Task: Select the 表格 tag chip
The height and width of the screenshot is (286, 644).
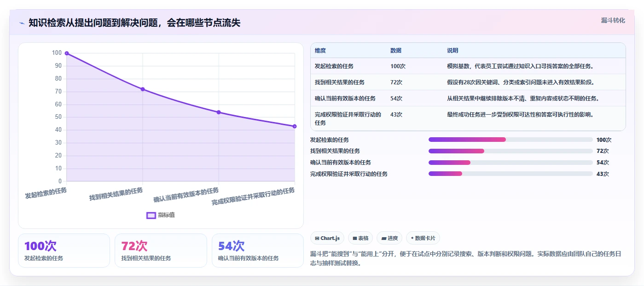Action: pyautogui.click(x=360, y=238)
